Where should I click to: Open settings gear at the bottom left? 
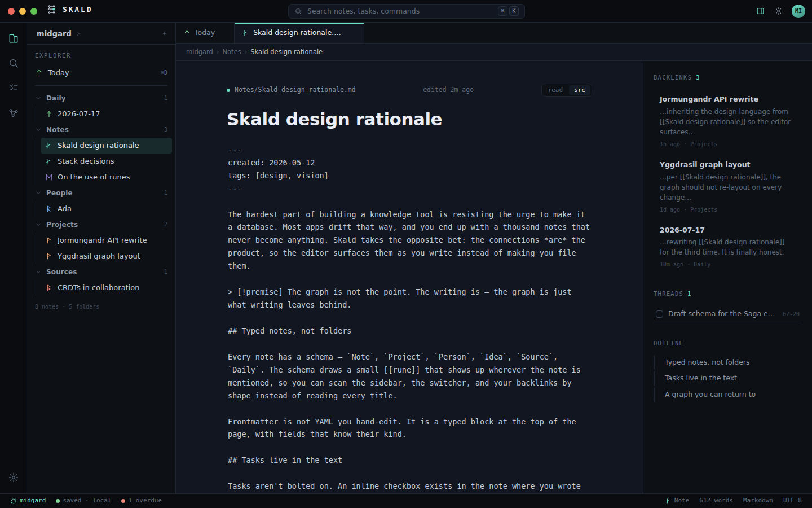coord(14,478)
